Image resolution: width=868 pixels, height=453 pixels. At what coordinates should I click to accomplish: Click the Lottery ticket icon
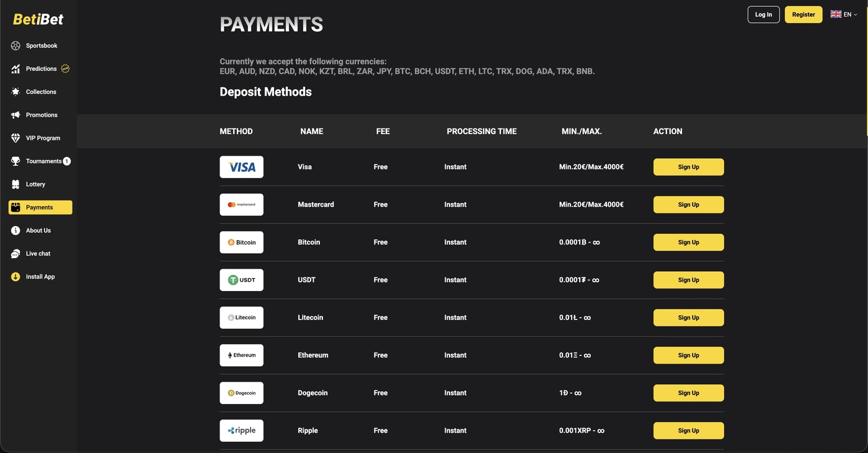pyautogui.click(x=15, y=184)
